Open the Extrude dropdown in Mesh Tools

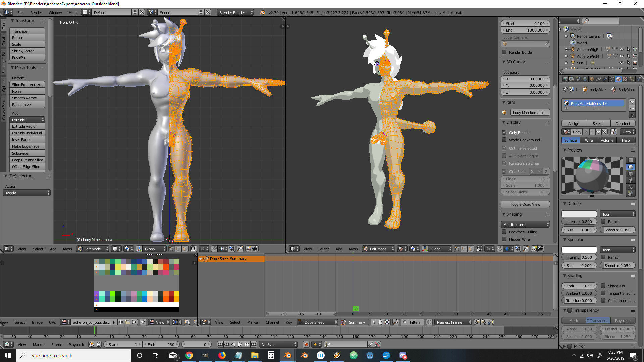pos(28,120)
